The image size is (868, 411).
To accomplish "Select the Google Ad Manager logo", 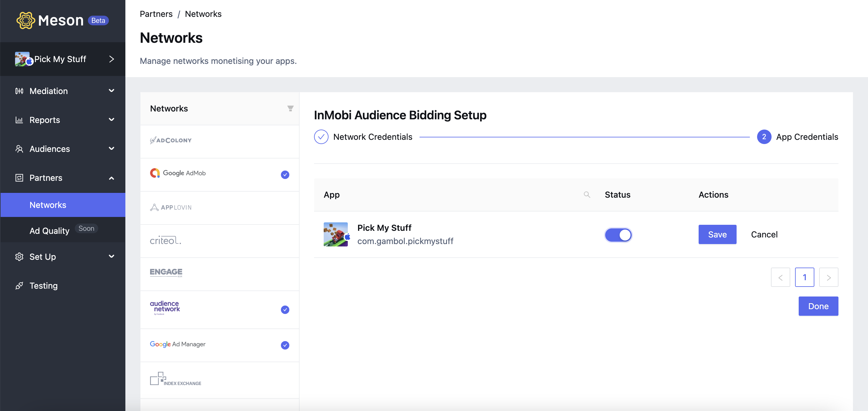I will click(x=178, y=344).
